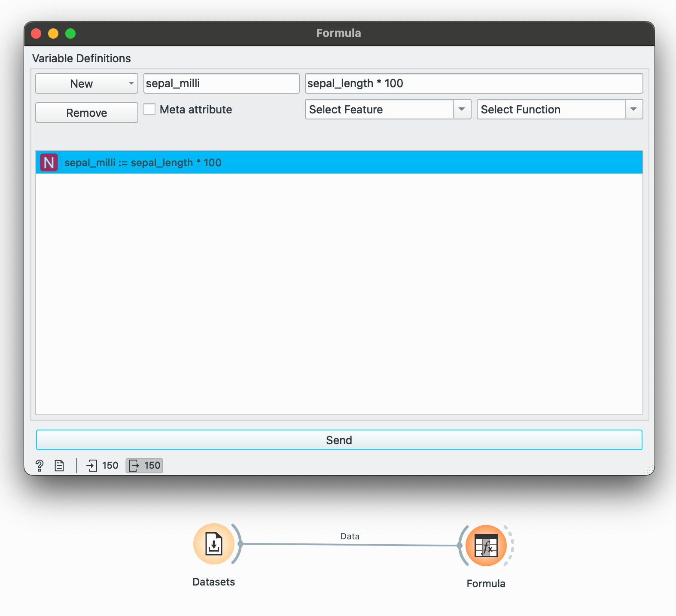676x616 pixels.
Task: Click the help question mark icon
Action: pyautogui.click(x=40, y=466)
